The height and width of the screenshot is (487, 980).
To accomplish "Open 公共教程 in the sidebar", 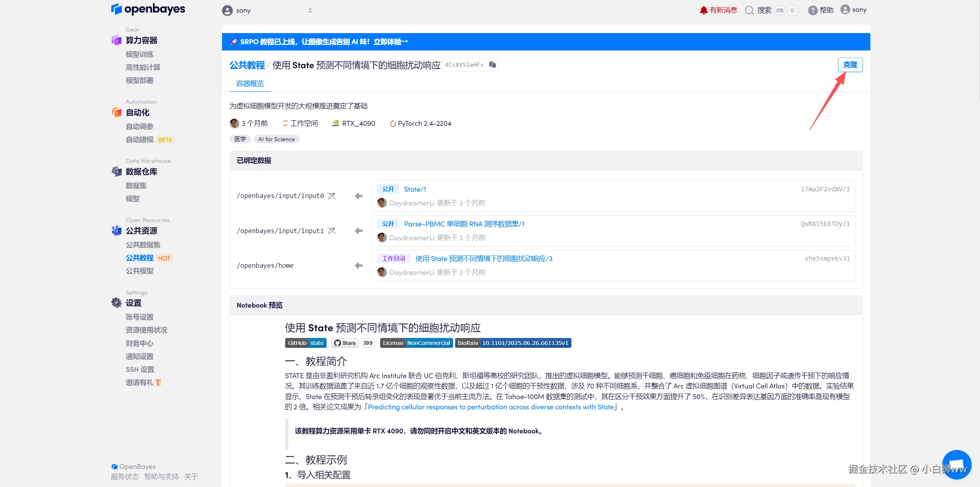I will (140, 258).
